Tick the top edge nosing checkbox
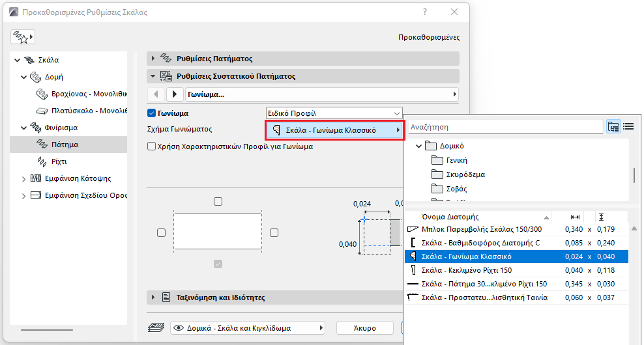 [218, 201]
